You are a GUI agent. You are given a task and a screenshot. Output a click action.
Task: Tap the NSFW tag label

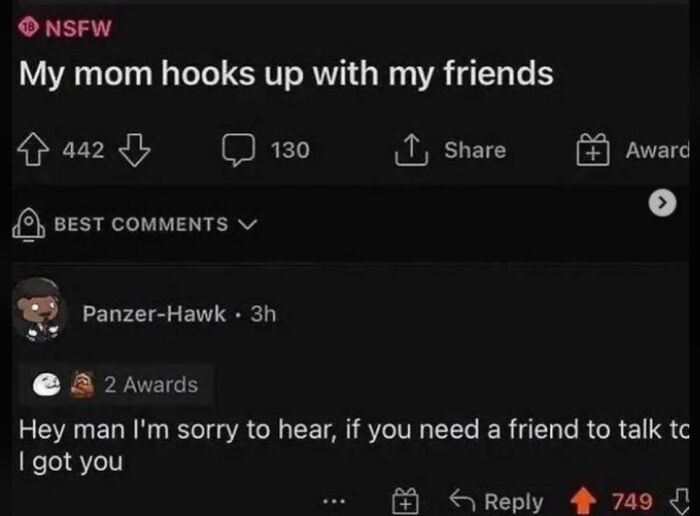pos(65,28)
